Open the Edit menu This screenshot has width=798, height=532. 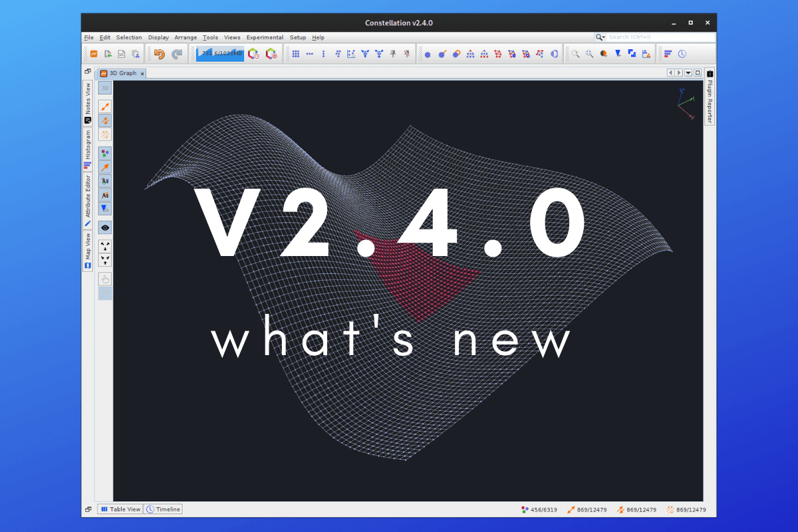(105, 37)
